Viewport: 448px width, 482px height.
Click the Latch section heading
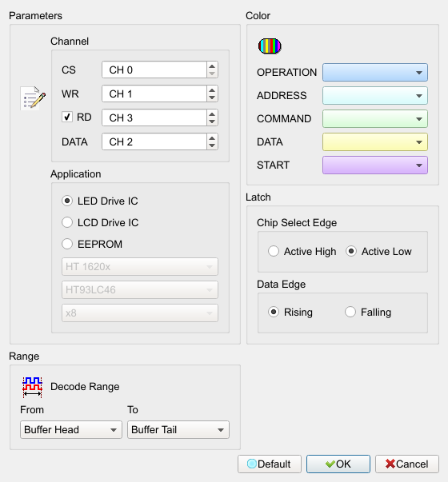pyautogui.click(x=258, y=197)
